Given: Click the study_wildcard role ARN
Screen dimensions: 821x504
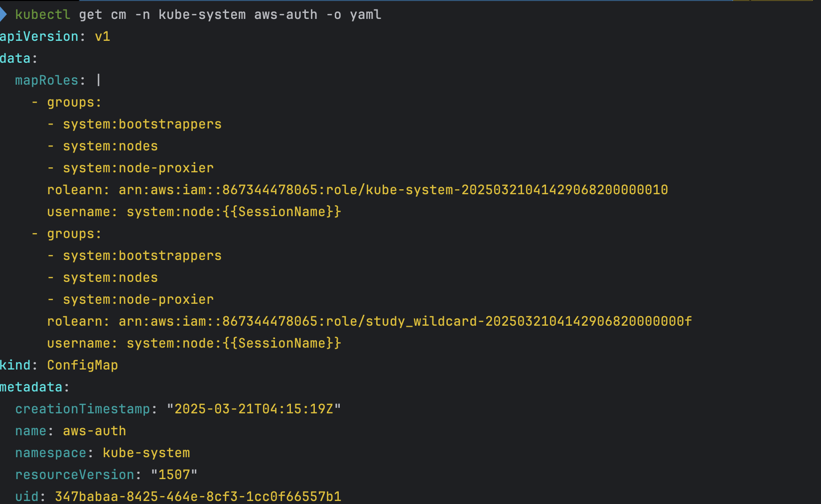Looking at the screenshot, I should [405, 321].
